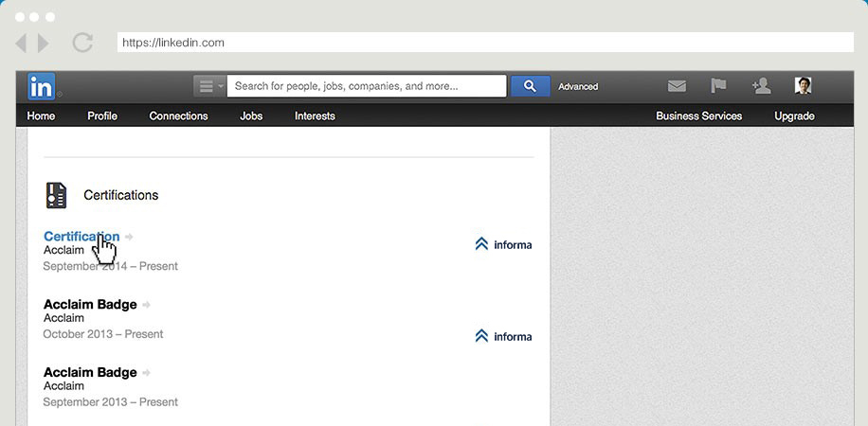Open the Business Services menu

click(x=698, y=115)
